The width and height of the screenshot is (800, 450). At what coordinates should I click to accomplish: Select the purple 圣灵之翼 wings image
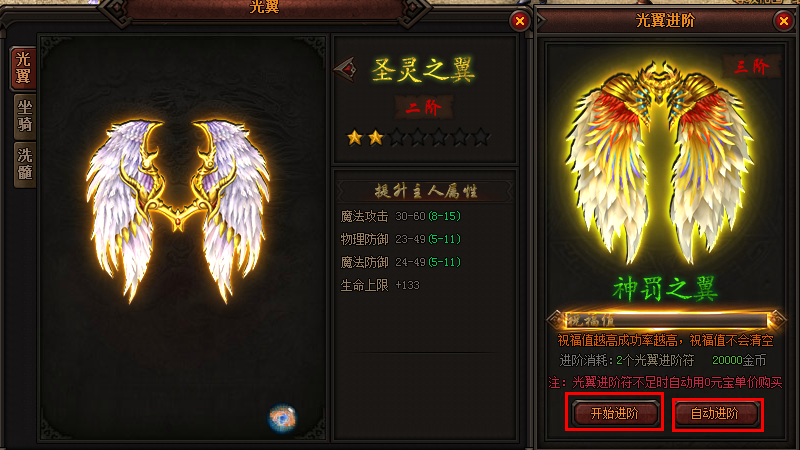coord(178,209)
